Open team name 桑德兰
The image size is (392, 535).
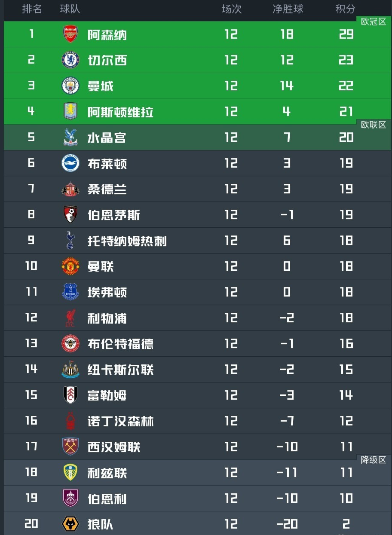107,190
